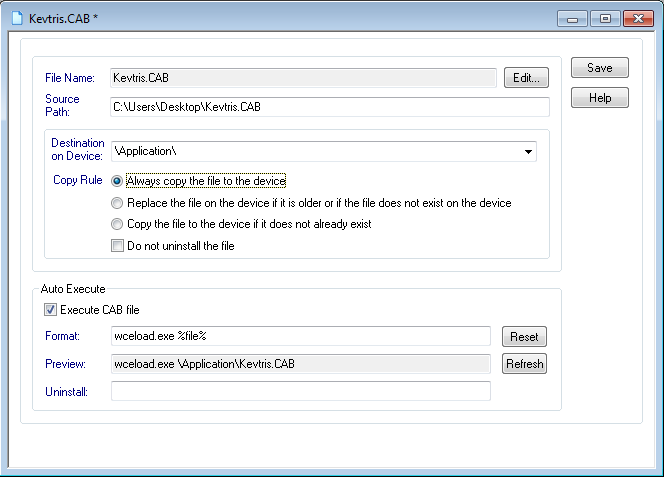Viewport: 664px width, 477px height.
Task: Click the Kevtris.CAB document icon in title bar
Action: point(17,18)
